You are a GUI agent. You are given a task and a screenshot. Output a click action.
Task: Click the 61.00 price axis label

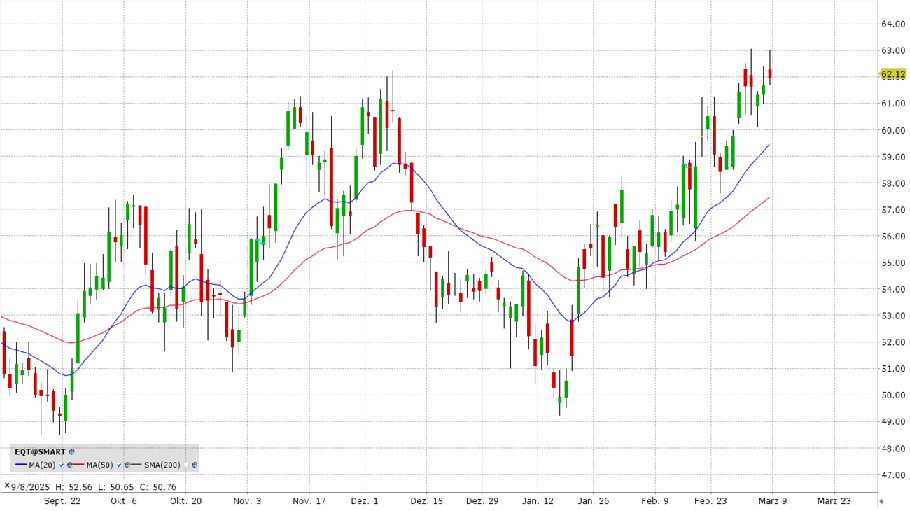click(893, 103)
